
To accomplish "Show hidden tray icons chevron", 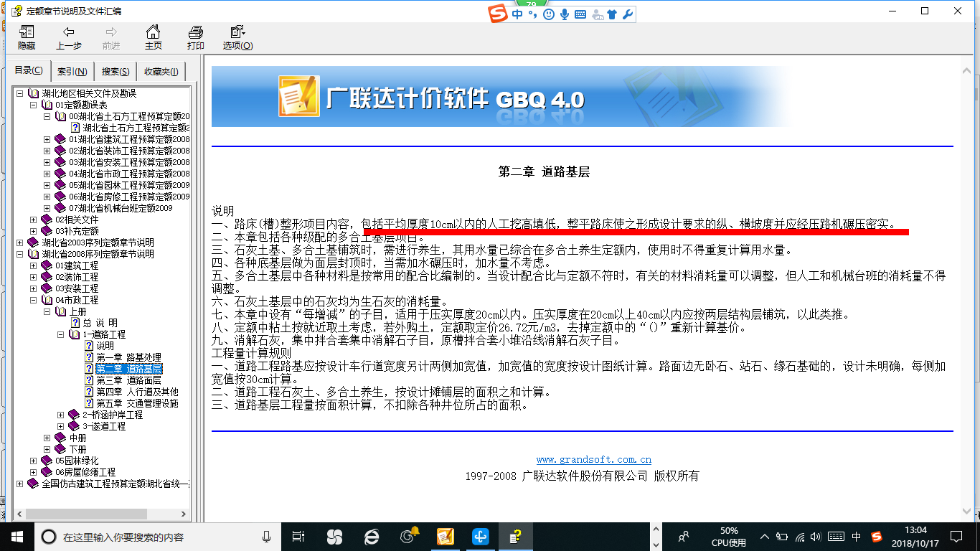I will pos(764,537).
